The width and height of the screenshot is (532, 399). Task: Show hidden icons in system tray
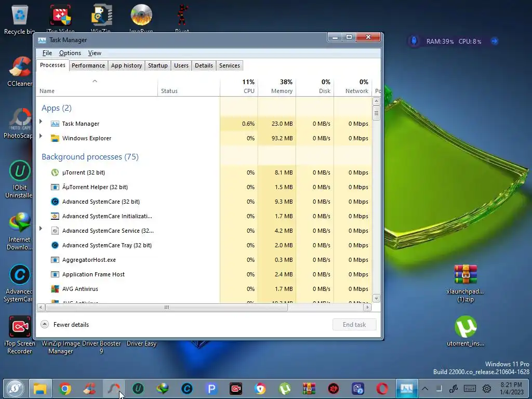pyautogui.click(x=424, y=389)
